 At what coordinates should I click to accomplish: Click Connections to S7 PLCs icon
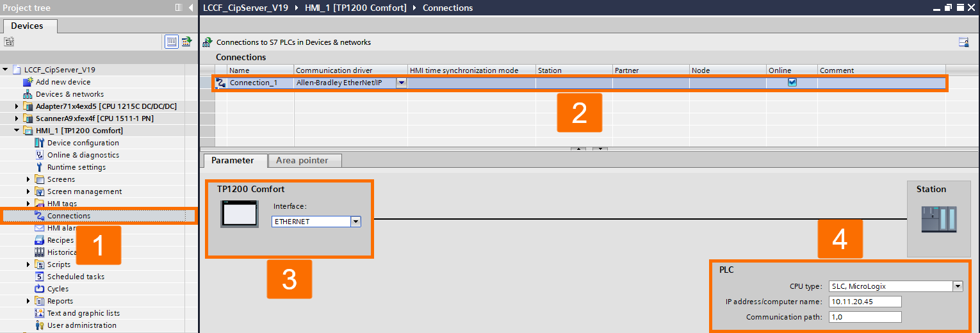coord(208,42)
